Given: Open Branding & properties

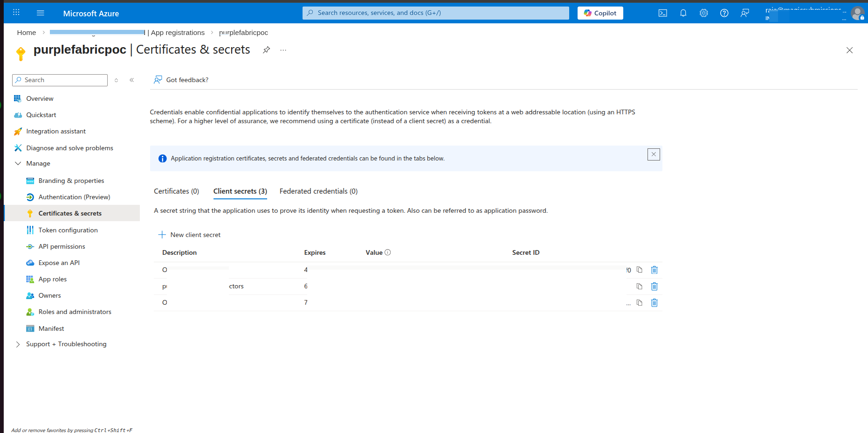Looking at the screenshot, I should click(72, 181).
